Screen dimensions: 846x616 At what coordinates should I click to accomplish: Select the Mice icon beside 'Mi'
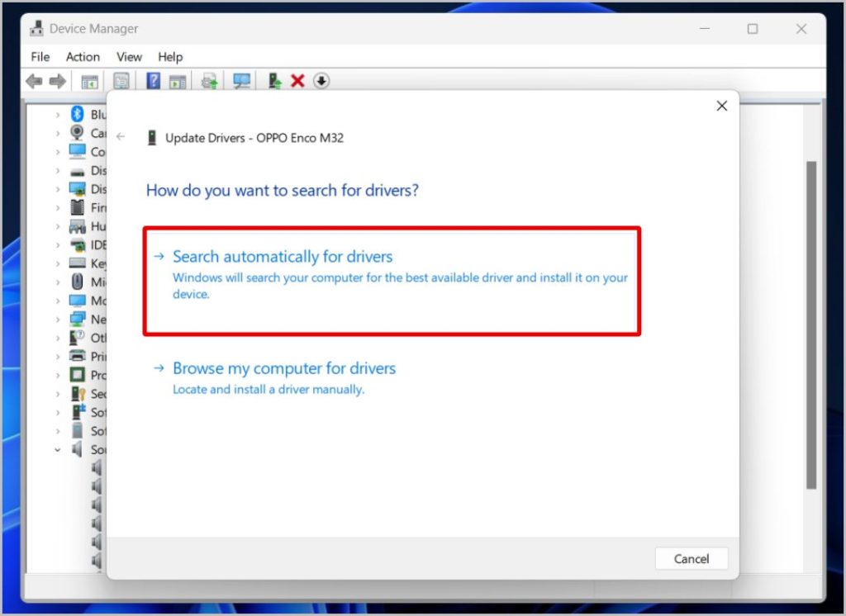tap(77, 282)
